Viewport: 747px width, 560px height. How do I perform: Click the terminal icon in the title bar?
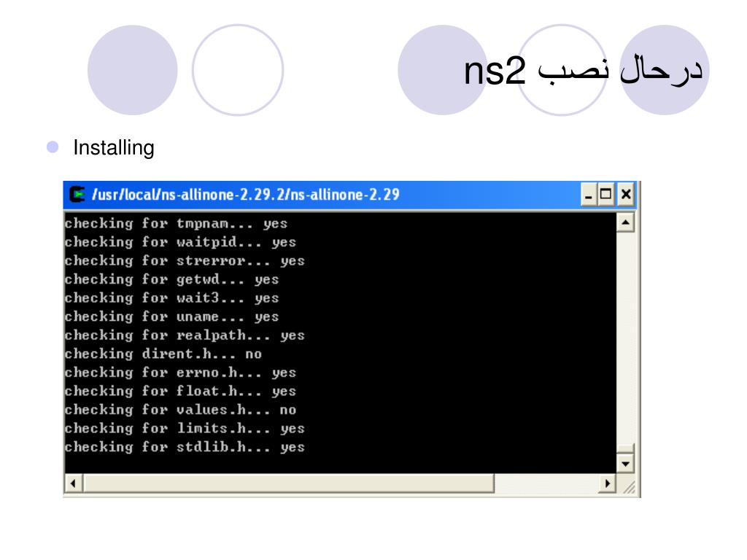point(77,194)
